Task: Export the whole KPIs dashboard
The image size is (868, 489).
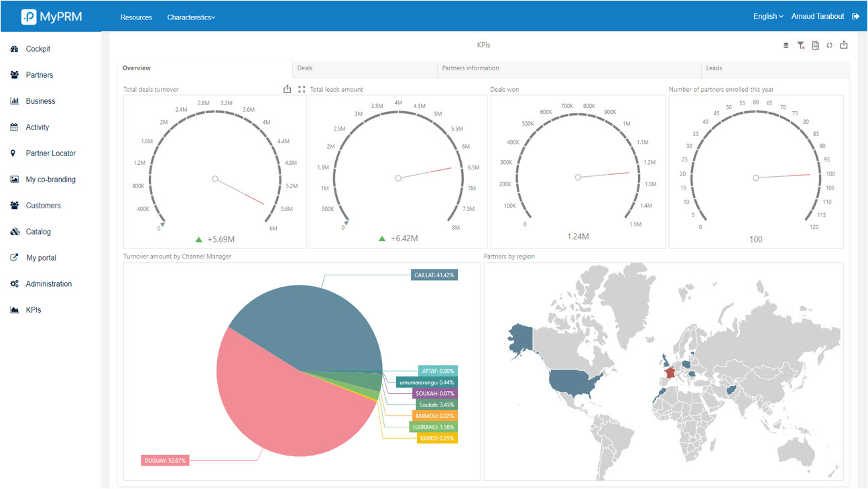Action: (844, 45)
